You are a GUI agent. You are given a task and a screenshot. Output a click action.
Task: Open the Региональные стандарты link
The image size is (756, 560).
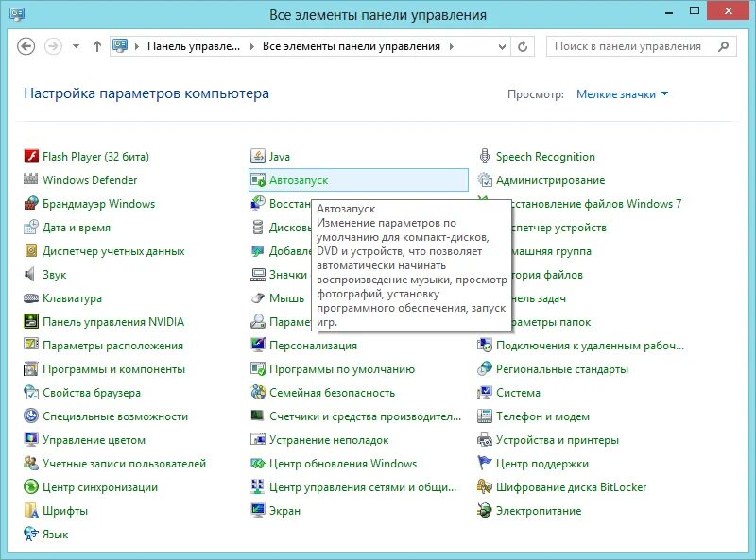pos(562,369)
